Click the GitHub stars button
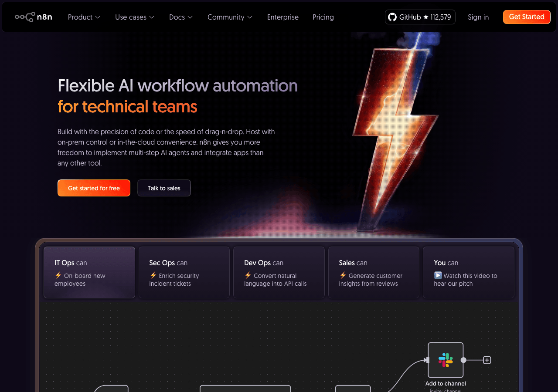This screenshot has height=392, width=558. click(x=420, y=17)
